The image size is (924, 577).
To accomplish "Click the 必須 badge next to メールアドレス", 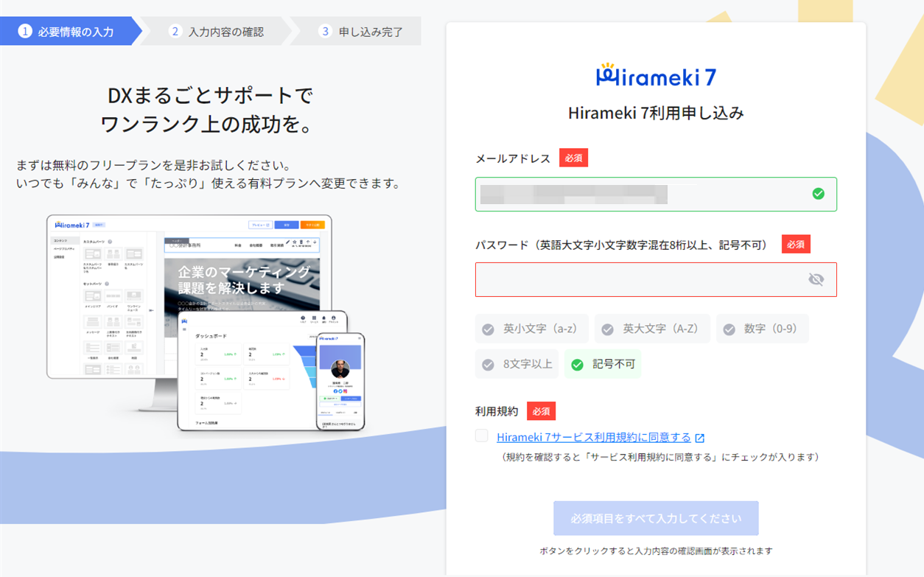I will (x=573, y=158).
